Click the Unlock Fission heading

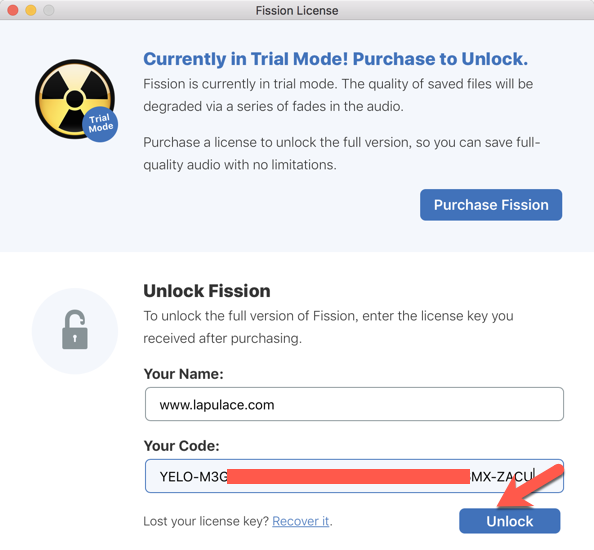[207, 291]
